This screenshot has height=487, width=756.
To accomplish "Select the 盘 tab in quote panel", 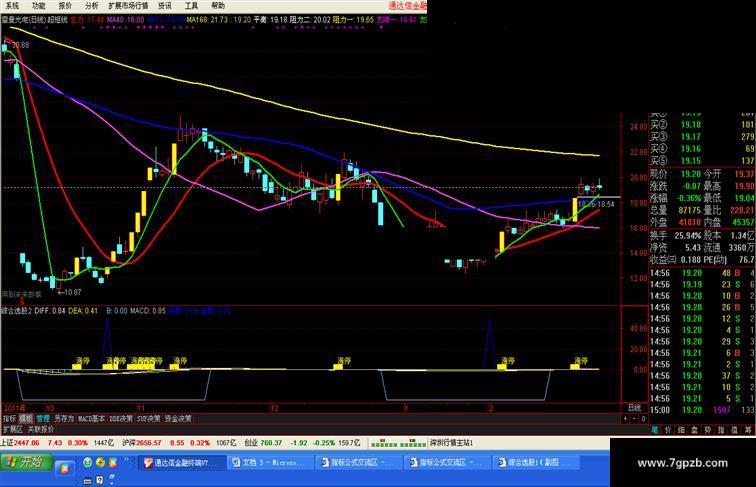I will click(x=695, y=429).
